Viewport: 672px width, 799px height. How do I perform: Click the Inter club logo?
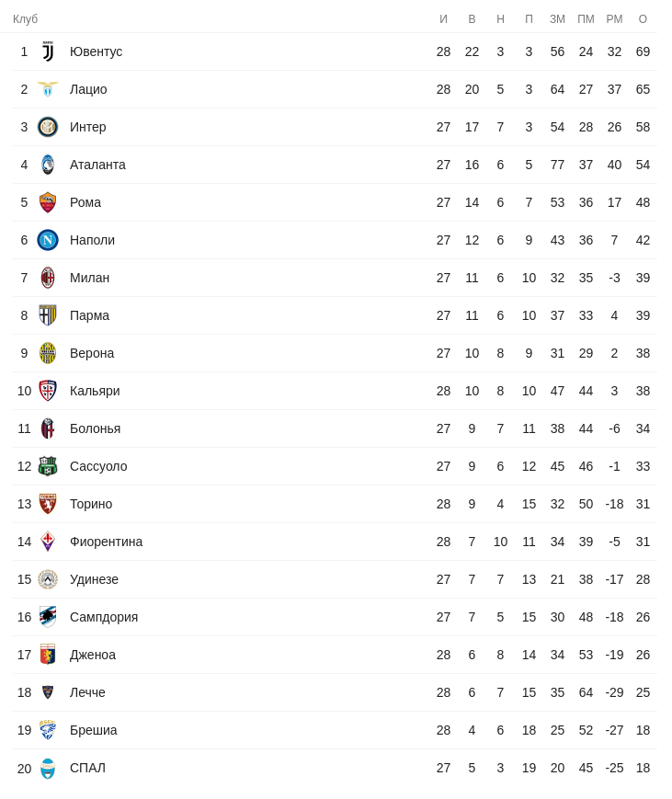point(48,127)
